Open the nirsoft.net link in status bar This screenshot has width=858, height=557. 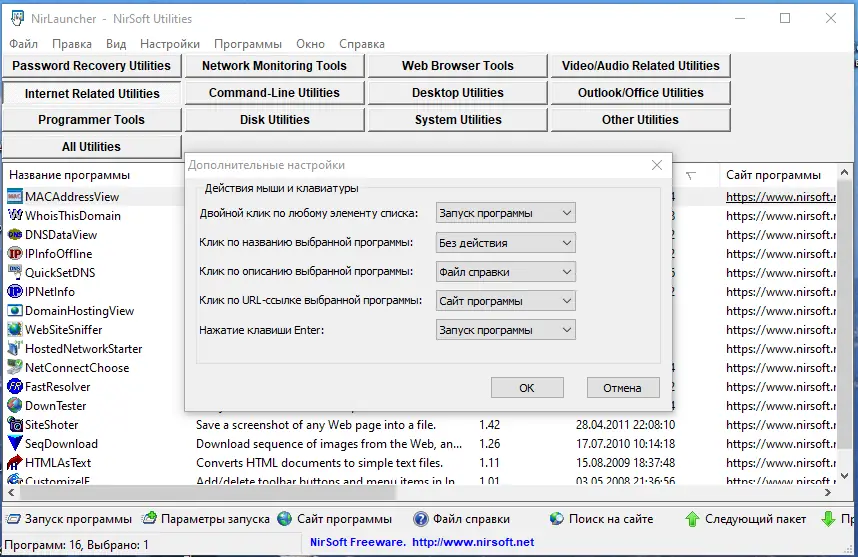pos(473,542)
